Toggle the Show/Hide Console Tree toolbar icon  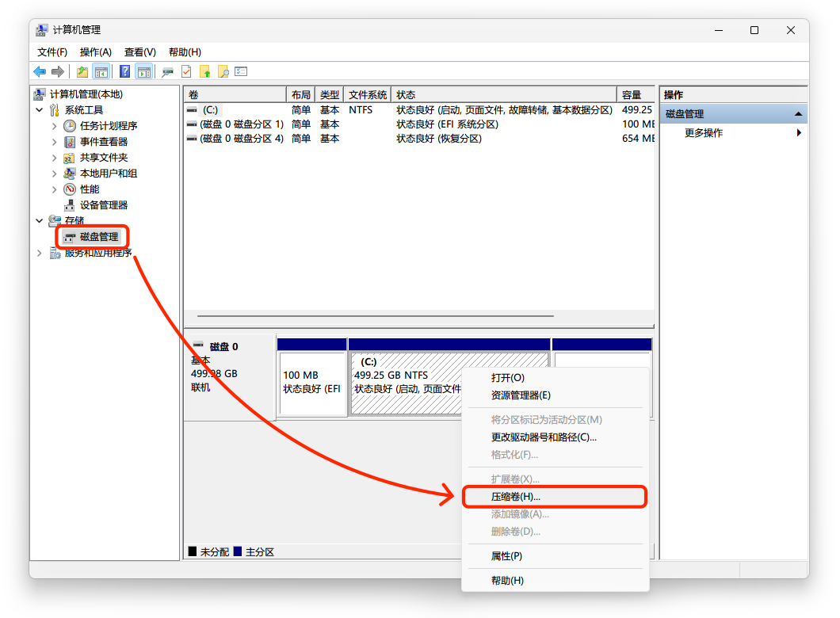click(101, 72)
